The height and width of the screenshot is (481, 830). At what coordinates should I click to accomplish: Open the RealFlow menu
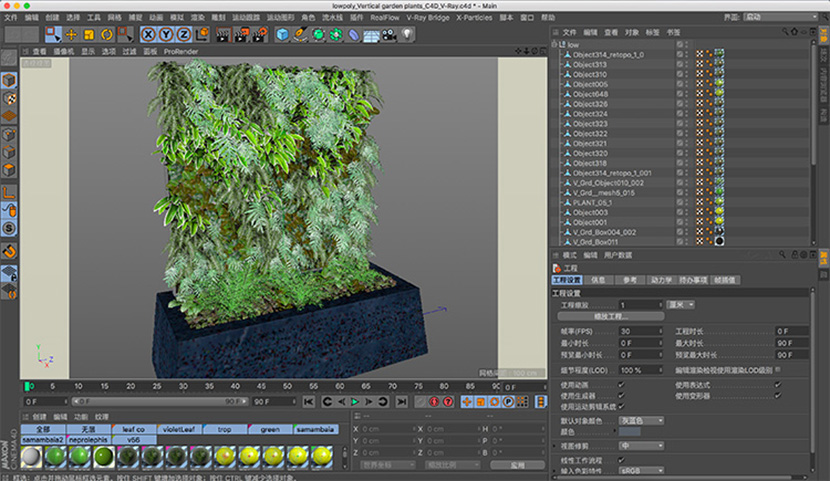coord(385,17)
